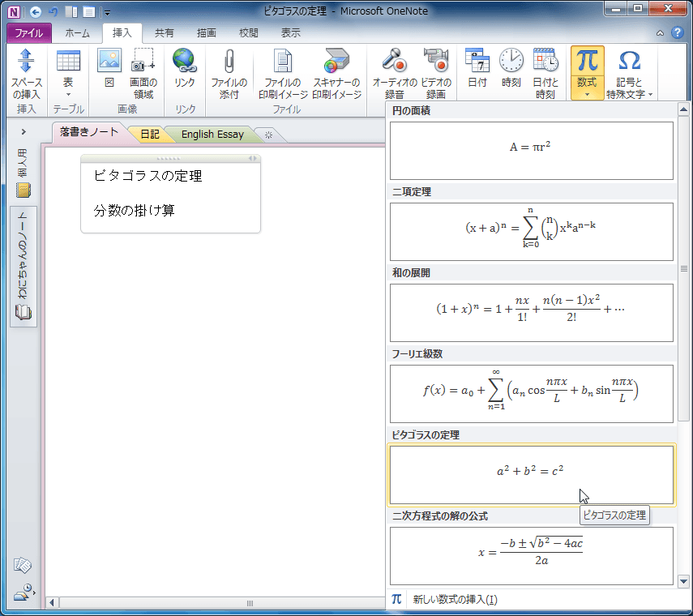The width and height of the screenshot is (693, 616).
Task: Open Unfiled Notes icon at sidebar bottom
Action: (x=22, y=565)
